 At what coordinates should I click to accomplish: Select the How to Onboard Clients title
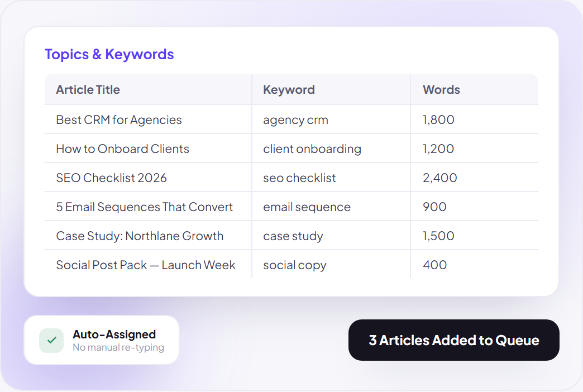[123, 149]
